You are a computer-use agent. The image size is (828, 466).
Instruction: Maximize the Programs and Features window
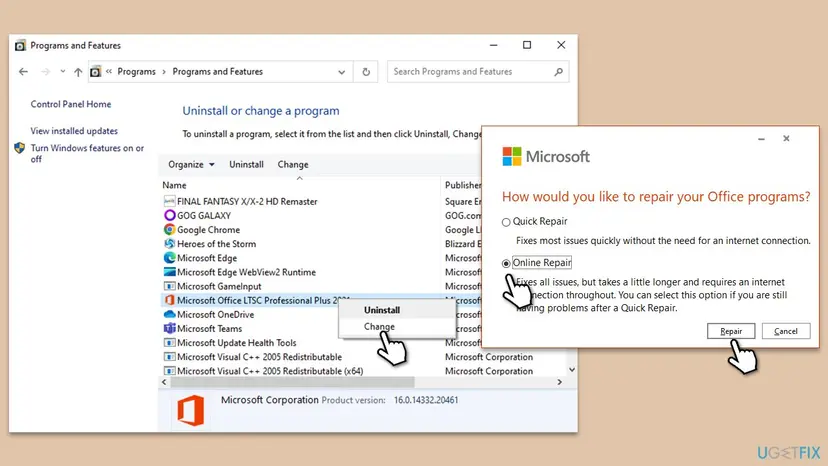coord(527,45)
